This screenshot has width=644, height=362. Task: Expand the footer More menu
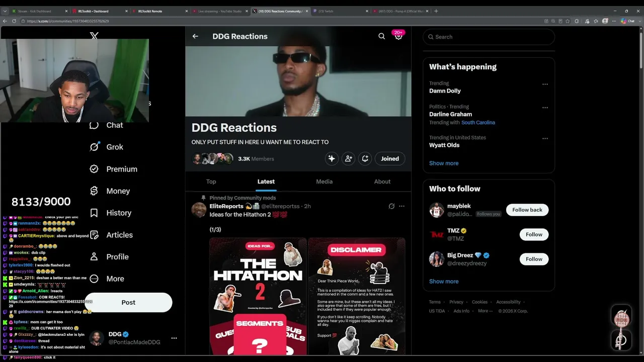click(485, 311)
